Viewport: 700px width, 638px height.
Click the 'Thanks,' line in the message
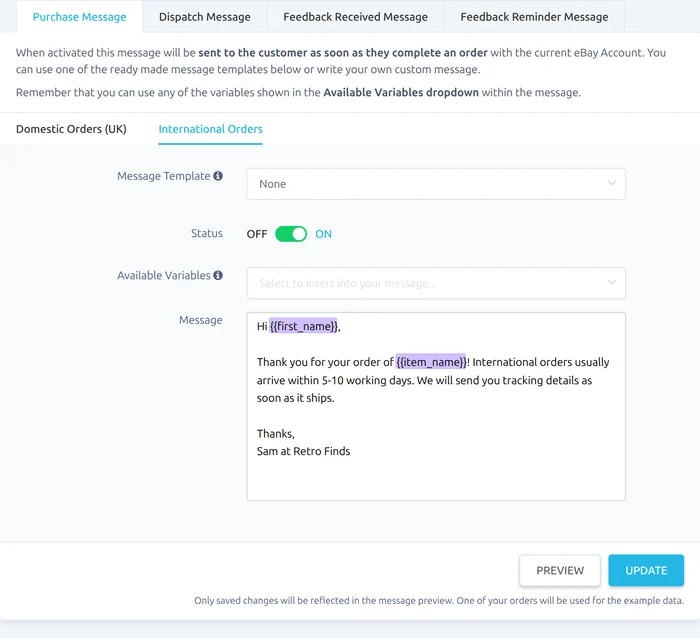(x=275, y=434)
